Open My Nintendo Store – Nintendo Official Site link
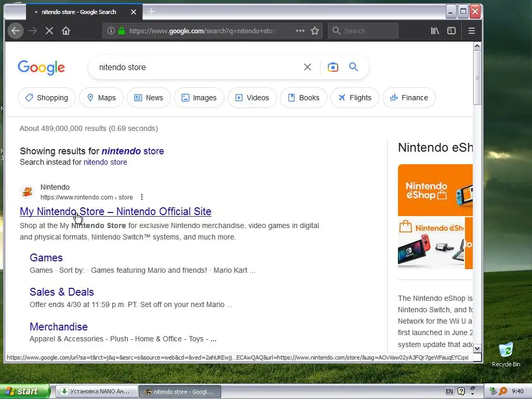This screenshot has width=532, height=399. [x=115, y=211]
